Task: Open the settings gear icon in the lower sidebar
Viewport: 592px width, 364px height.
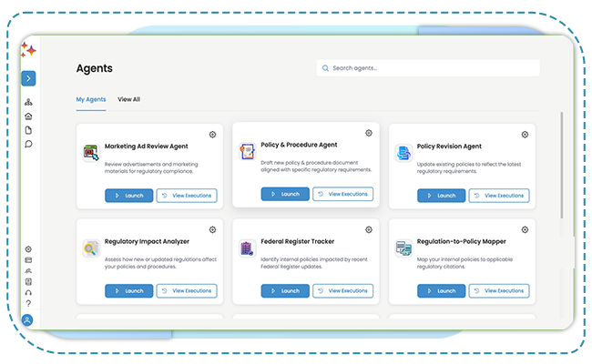Action: pos(28,249)
